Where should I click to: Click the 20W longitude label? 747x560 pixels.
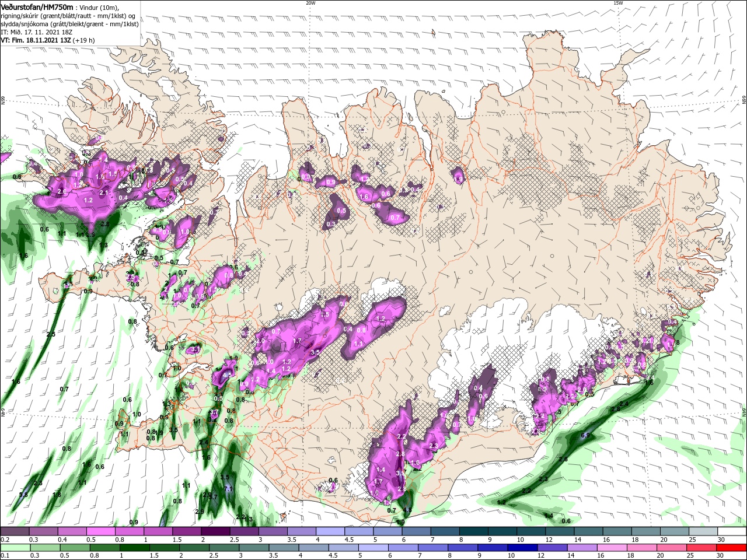point(310,3)
